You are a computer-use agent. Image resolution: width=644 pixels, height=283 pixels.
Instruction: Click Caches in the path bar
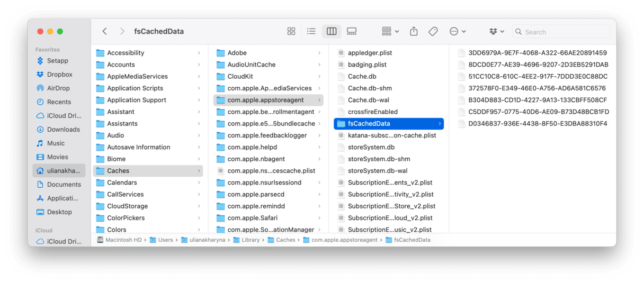point(281,240)
